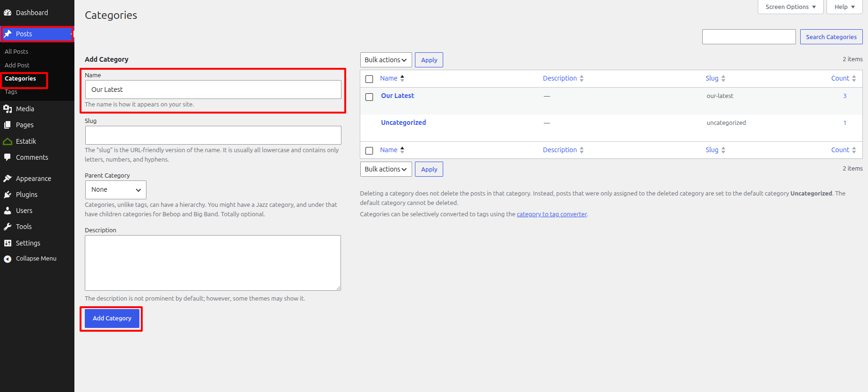Click the Plugins plug icon
This screenshot has width=868, height=392.
tap(8, 195)
